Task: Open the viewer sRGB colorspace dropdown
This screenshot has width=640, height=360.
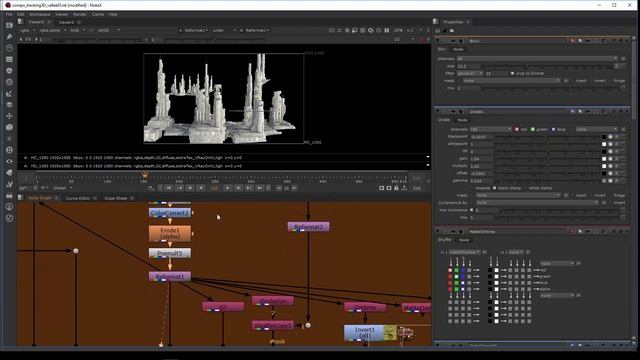Action: coord(109,30)
